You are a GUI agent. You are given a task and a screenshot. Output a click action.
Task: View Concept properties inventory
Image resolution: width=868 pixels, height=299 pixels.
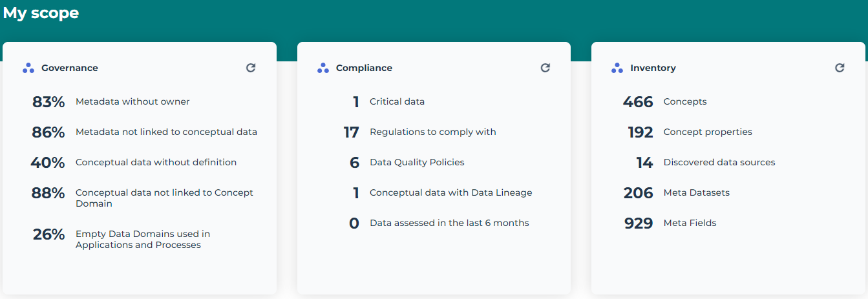[708, 132]
